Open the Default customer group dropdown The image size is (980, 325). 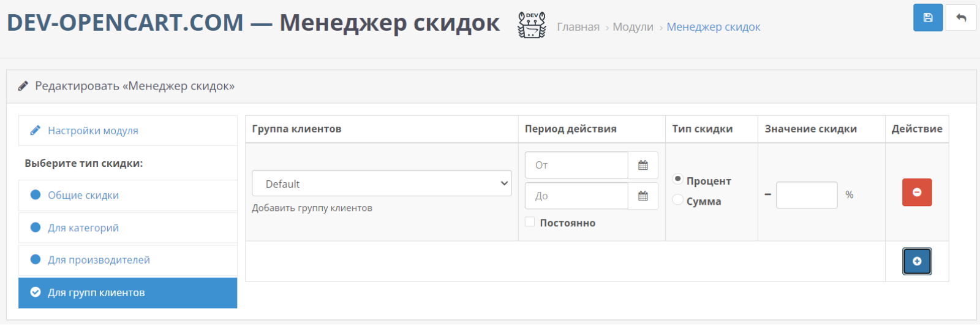(x=382, y=183)
